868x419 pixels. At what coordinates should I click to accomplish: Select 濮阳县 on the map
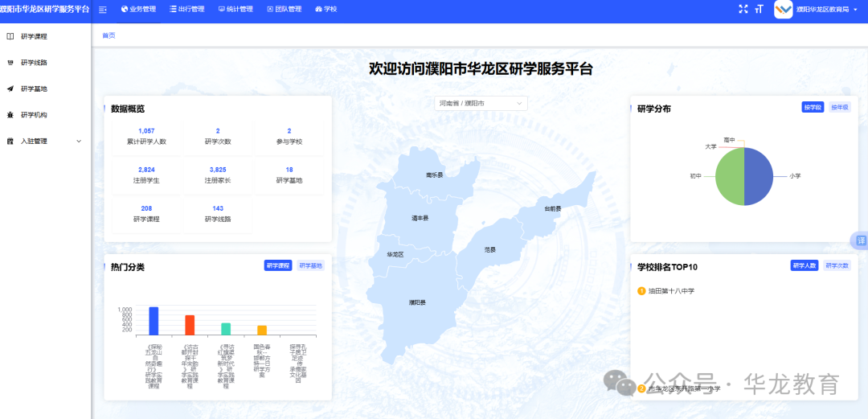click(417, 302)
